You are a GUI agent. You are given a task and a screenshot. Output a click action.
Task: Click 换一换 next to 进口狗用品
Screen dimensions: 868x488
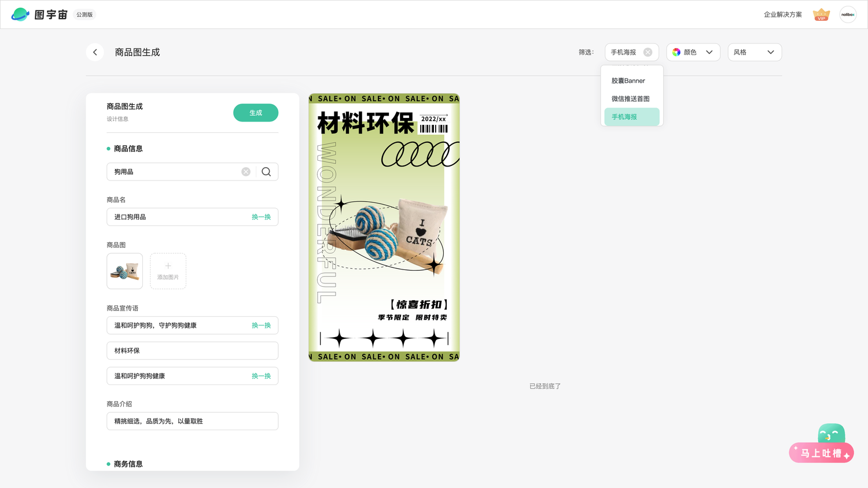[x=261, y=217]
